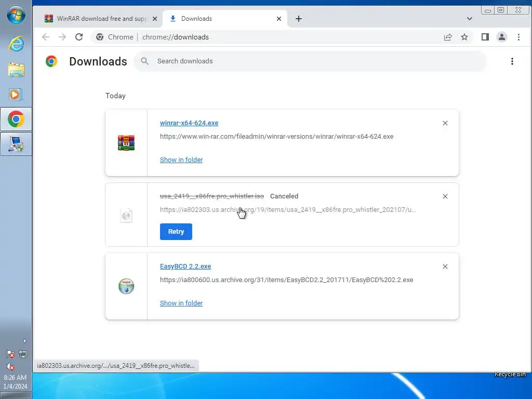The width and height of the screenshot is (532, 399).
Task: Click the WinRAR file icon thumbnail
Action: click(x=126, y=143)
